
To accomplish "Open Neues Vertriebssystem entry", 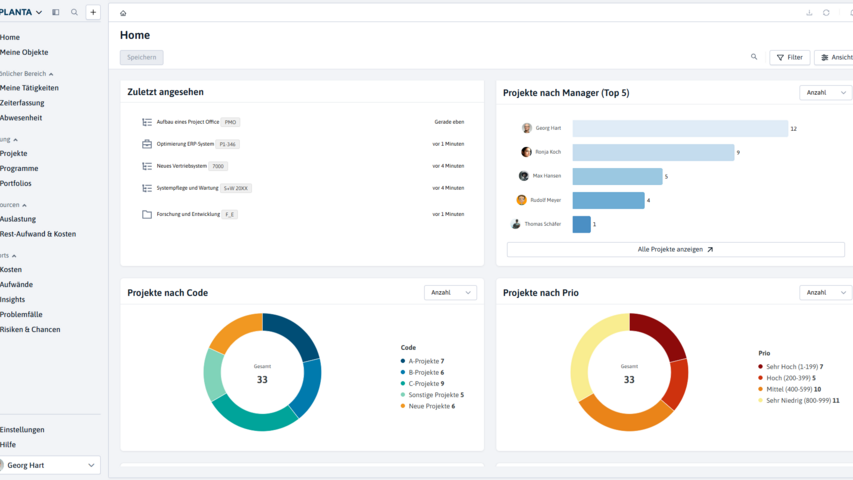I will pos(182,166).
